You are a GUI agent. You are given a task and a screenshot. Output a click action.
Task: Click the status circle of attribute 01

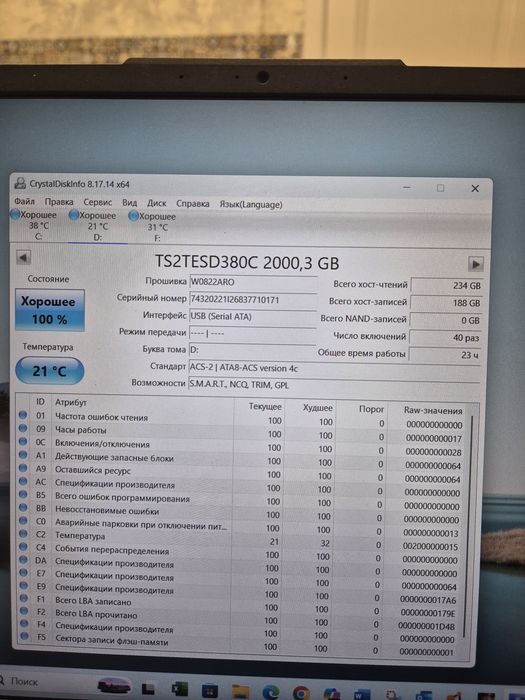(x=23, y=415)
